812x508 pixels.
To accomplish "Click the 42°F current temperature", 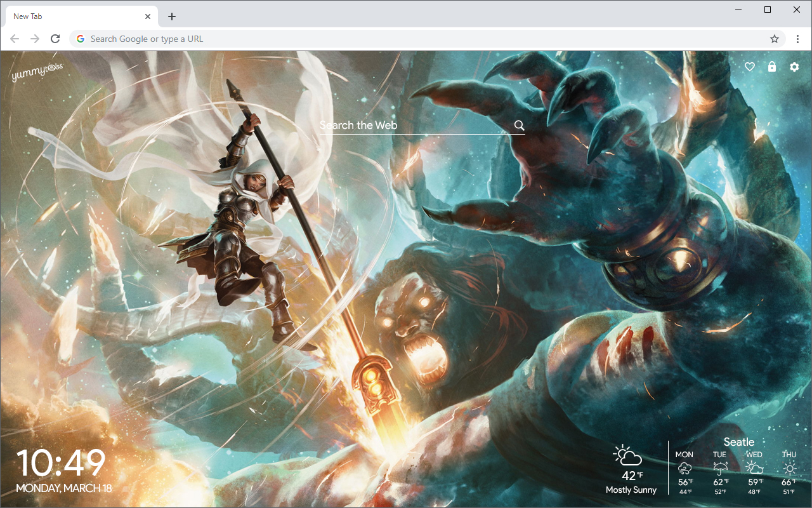I will [632, 476].
